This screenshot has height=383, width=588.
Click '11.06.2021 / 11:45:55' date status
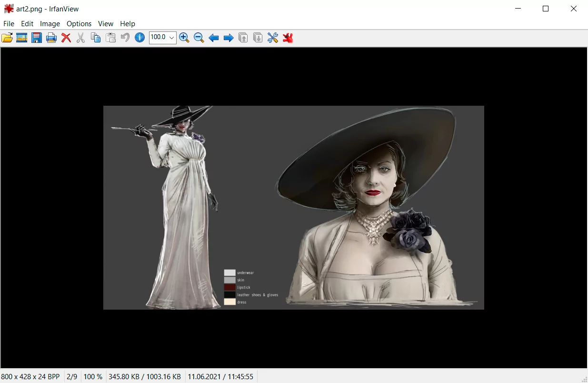(220, 376)
